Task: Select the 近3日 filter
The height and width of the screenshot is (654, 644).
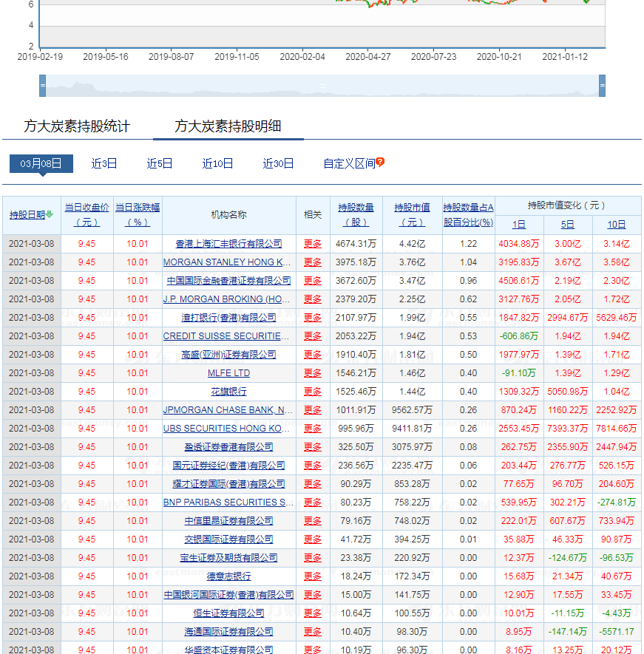Action: 104,163
